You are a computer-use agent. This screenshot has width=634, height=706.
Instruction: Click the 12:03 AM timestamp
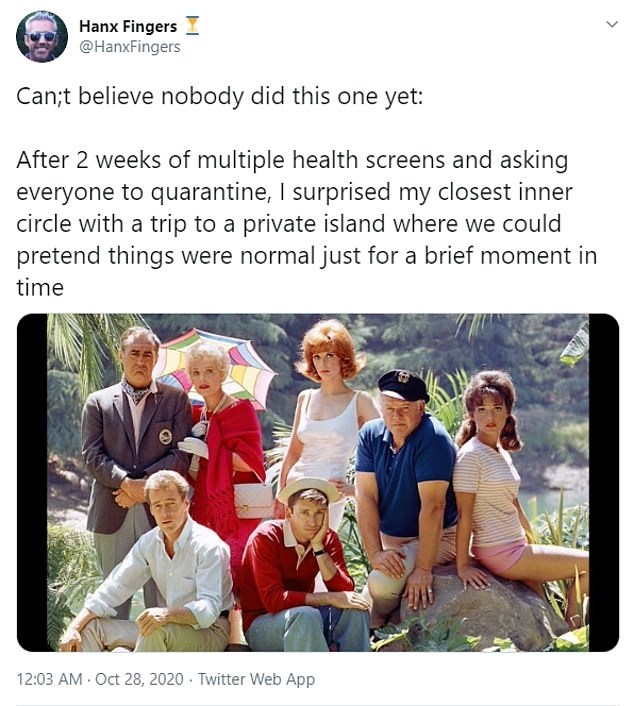(x=50, y=679)
